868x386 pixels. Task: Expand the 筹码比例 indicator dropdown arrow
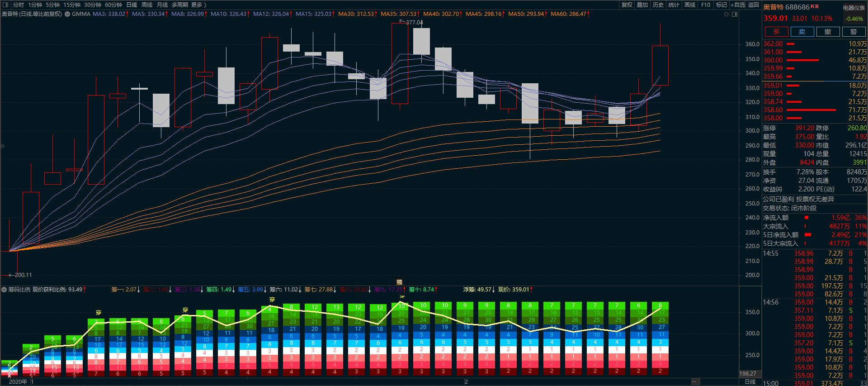click(4, 290)
